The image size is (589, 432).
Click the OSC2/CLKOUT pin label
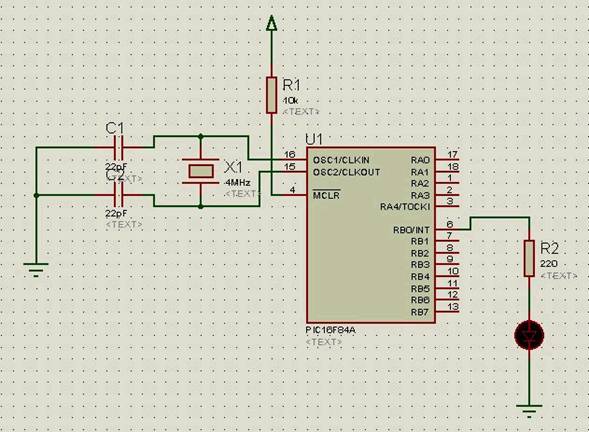(x=346, y=172)
